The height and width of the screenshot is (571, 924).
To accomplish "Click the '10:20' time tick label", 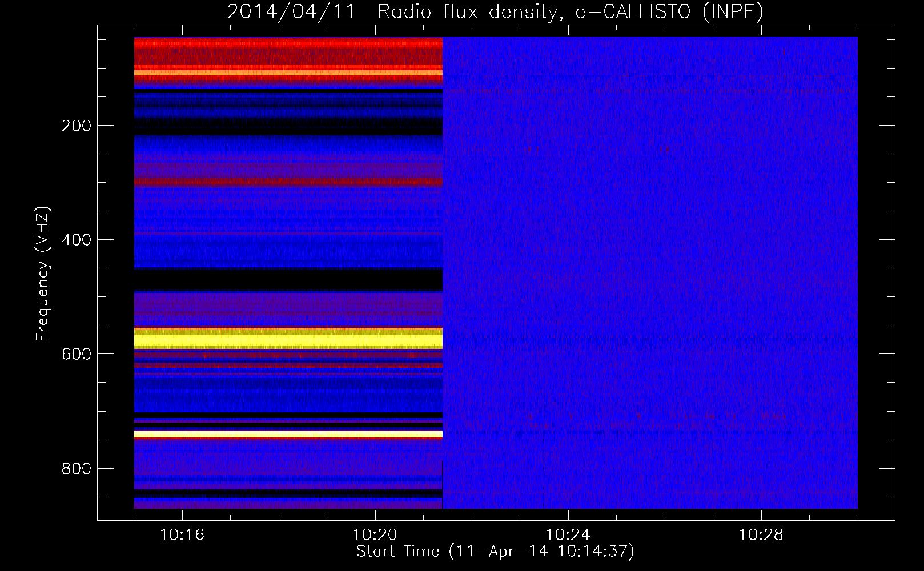I will tap(375, 534).
